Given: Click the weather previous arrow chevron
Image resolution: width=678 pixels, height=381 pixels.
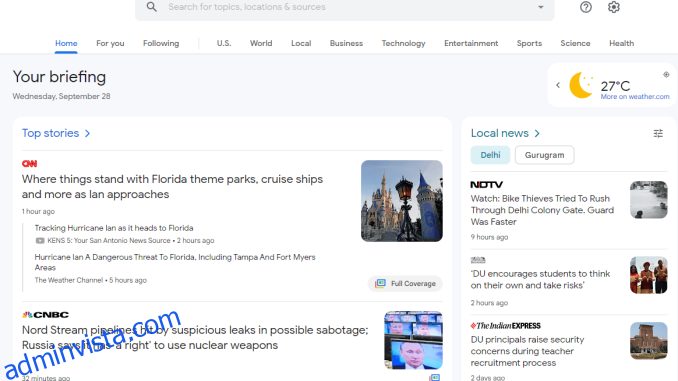Looking at the screenshot, I should 558,85.
